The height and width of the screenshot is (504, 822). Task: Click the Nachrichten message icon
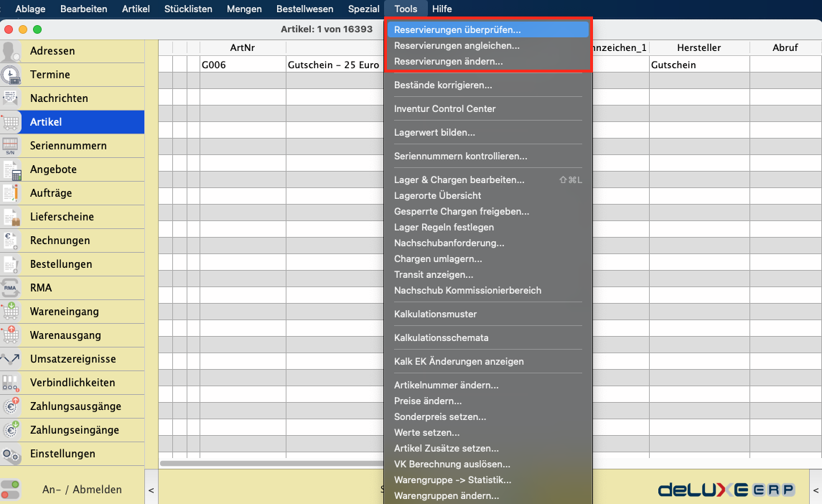11,99
